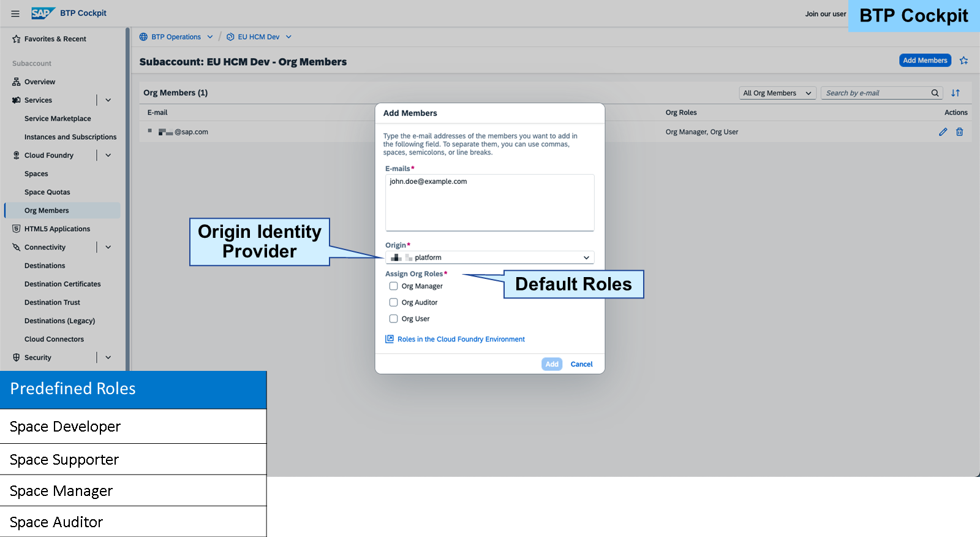Open the BTP Operations breadcrumb dropdown

pos(210,37)
